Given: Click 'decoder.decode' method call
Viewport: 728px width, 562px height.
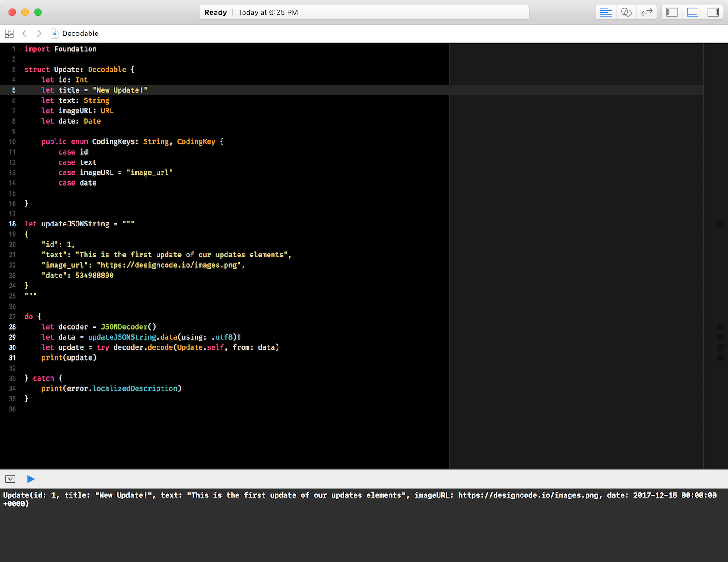Looking at the screenshot, I should tap(143, 347).
